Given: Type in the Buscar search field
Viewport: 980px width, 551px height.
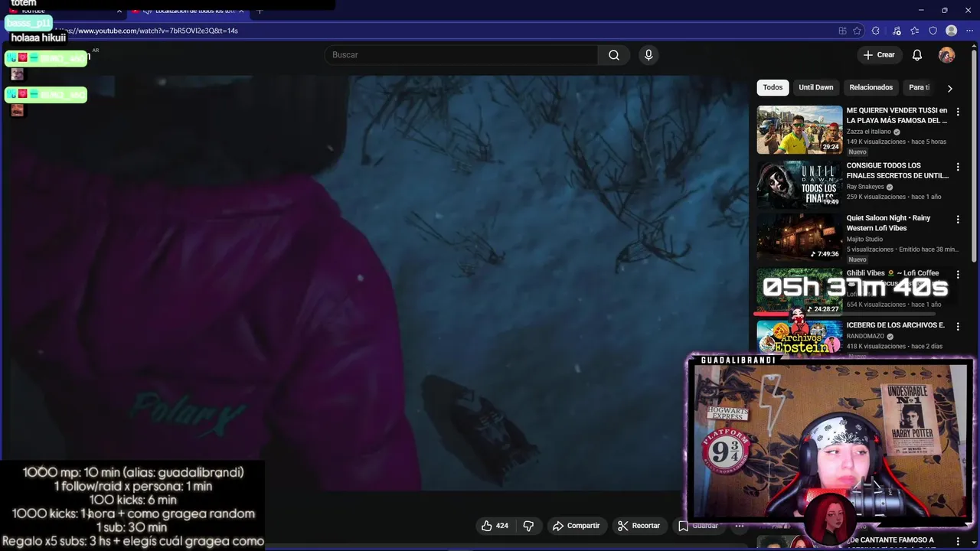Looking at the screenshot, I should 462,55.
